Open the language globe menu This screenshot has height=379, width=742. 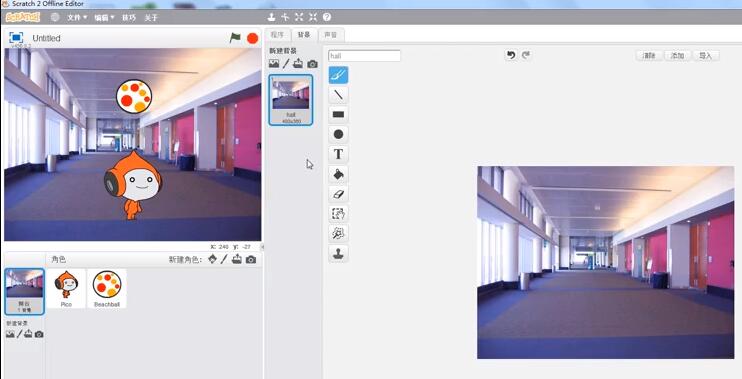[x=55, y=17]
